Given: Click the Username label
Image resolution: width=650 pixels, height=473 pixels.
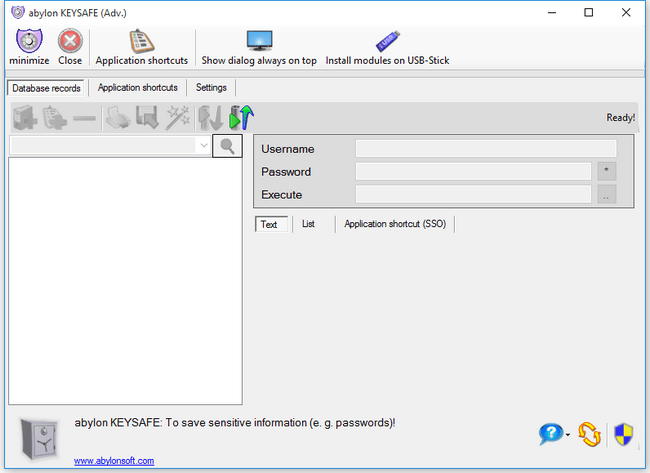Looking at the screenshot, I should coord(287,149).
